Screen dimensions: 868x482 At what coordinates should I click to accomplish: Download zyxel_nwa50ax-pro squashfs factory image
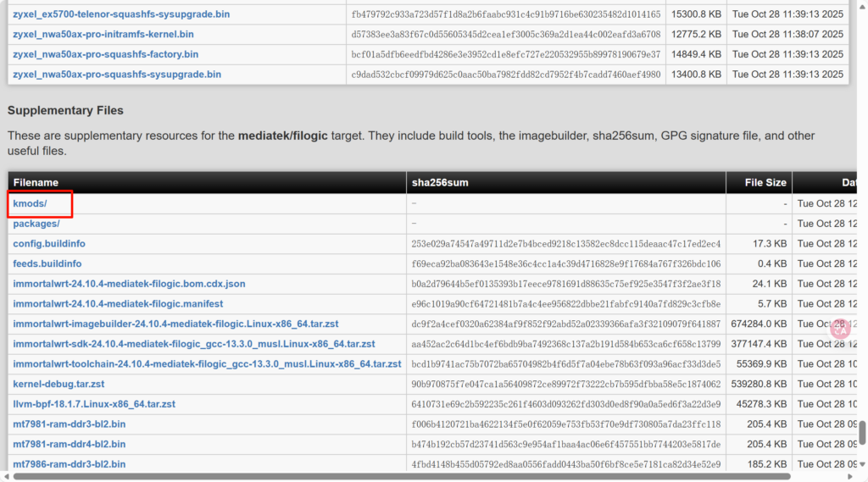pyautogui.click(x=105, y=54)
